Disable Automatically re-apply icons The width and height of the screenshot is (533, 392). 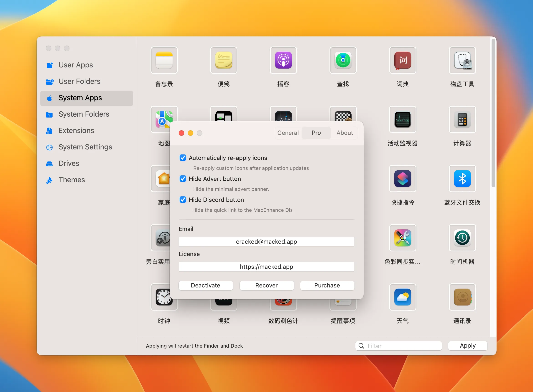click(x=183, y=158)
